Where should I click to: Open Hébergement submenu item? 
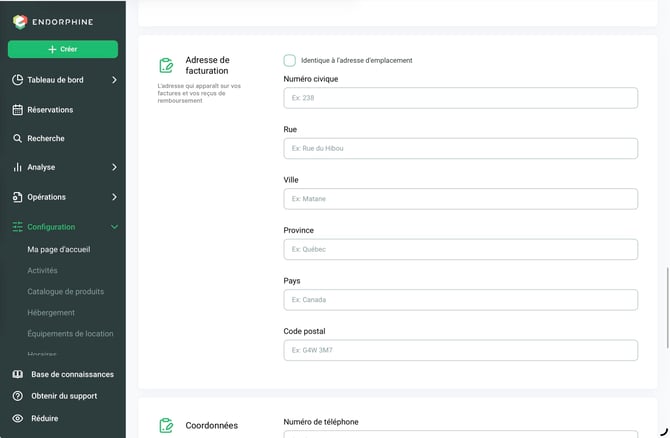coord(51,313)
